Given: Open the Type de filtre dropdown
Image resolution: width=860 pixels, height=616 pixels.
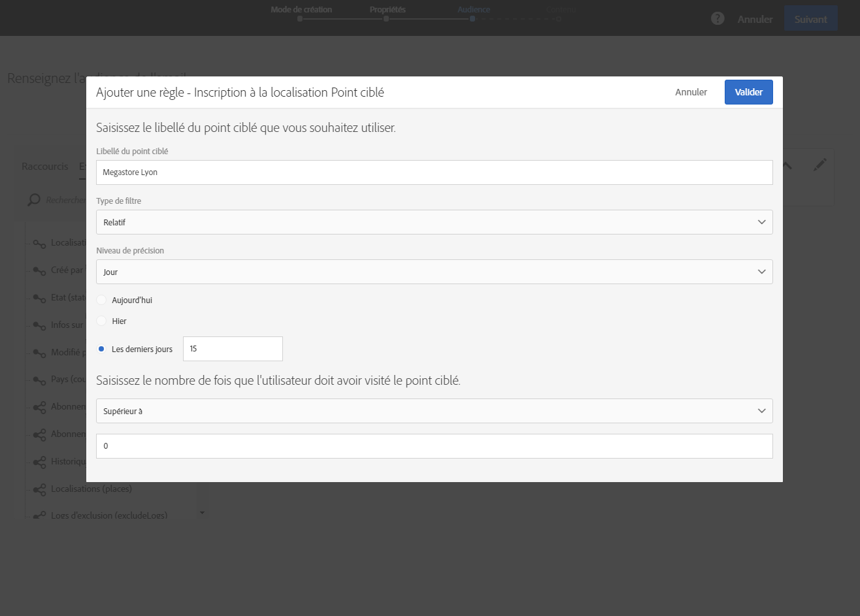Looking at the screenshot, I should pos(434,222).
